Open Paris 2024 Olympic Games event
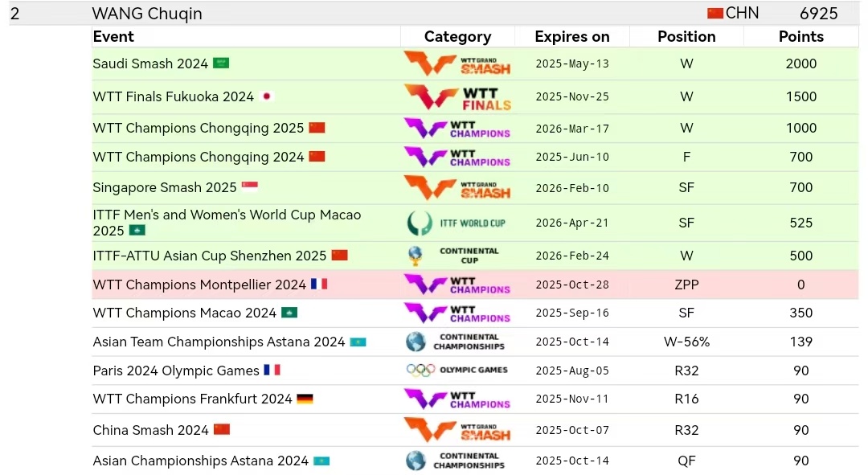The height and width of the screenshot is (475, 868). 176,371
